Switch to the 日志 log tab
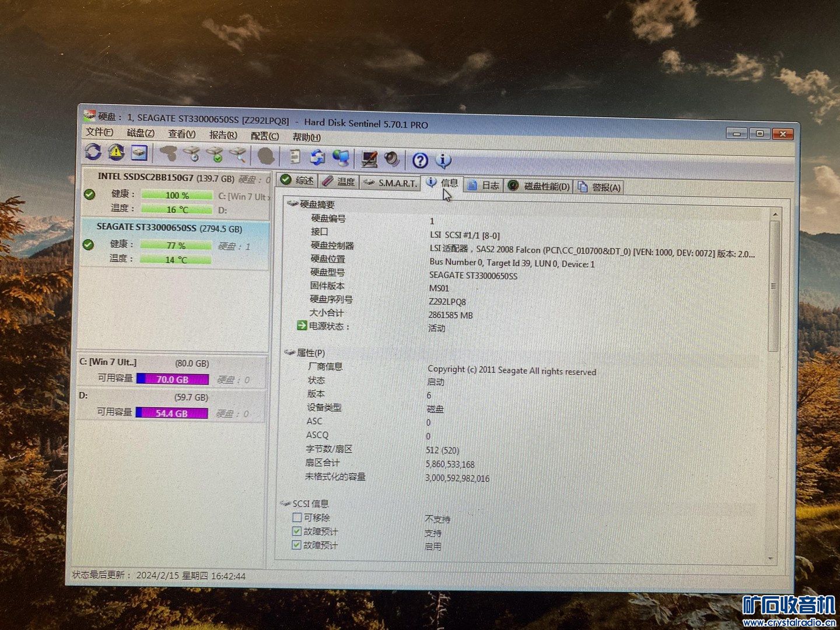840x630 pixels. [484, 185]
